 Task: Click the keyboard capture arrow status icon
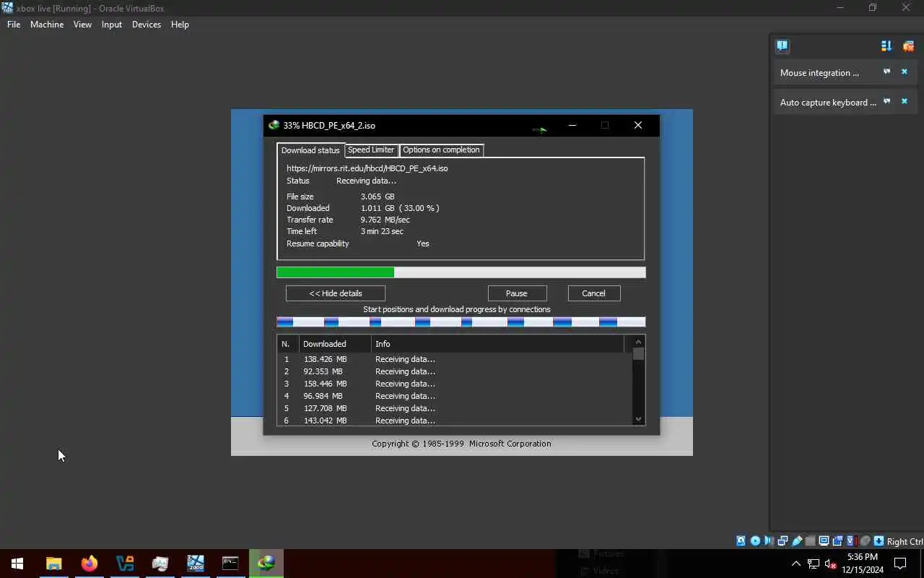(x=879, y=541)
